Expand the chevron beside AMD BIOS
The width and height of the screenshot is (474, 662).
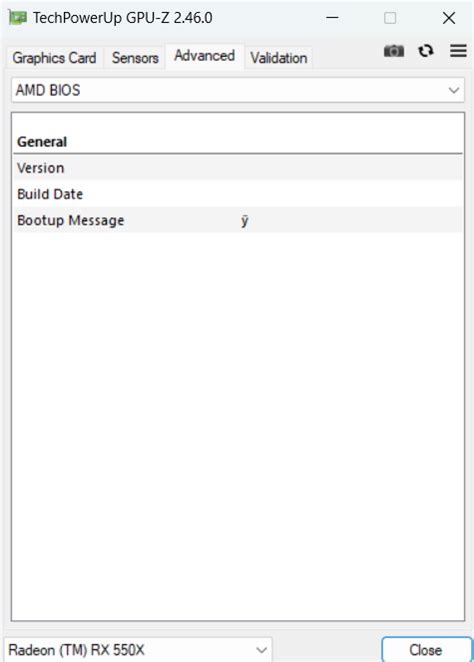(454, 90)
